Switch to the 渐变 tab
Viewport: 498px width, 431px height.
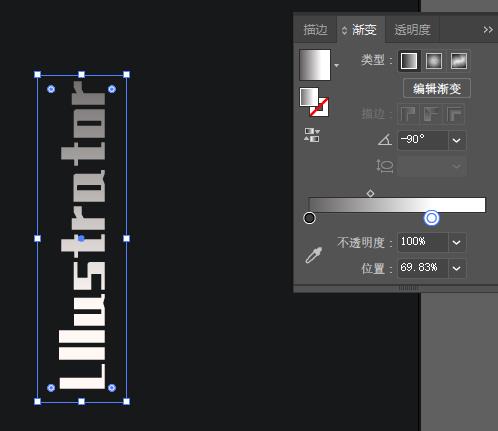365,30
